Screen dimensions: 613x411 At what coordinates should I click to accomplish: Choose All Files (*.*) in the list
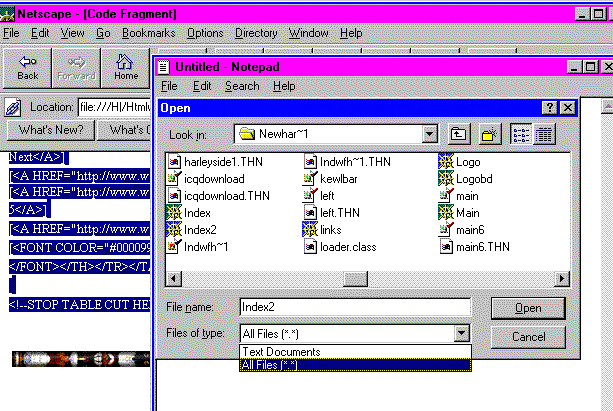pos(355,365)
